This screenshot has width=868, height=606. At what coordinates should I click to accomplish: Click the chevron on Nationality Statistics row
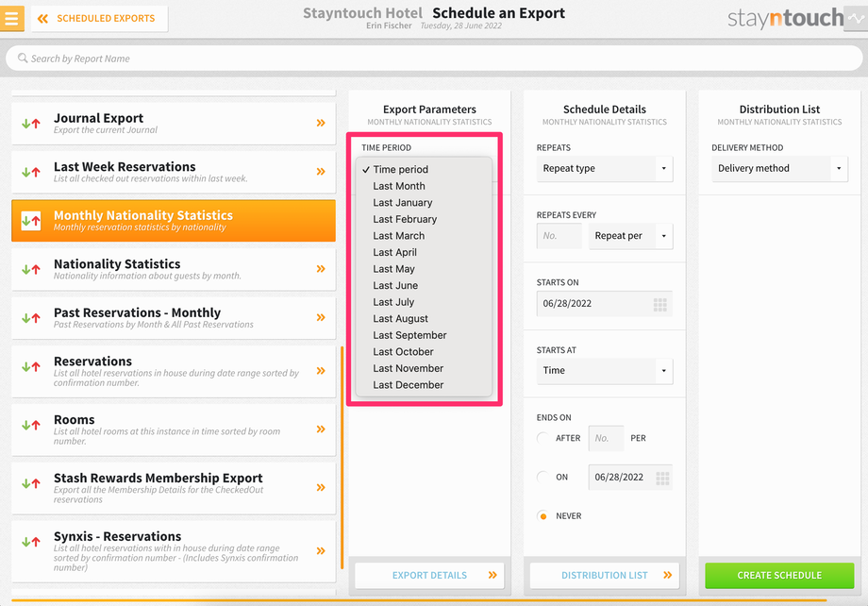(x=321, y=269)
